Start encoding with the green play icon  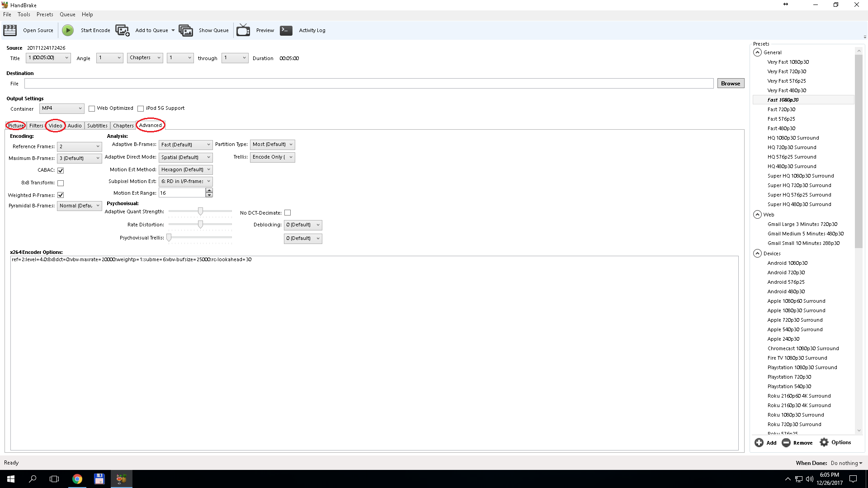coord(68,30)
